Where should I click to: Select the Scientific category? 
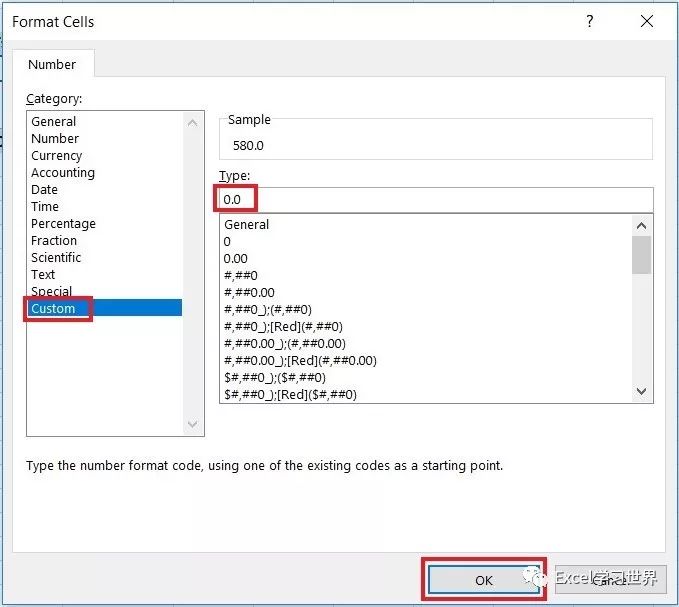pyautogui.click(x=58, y=257)
